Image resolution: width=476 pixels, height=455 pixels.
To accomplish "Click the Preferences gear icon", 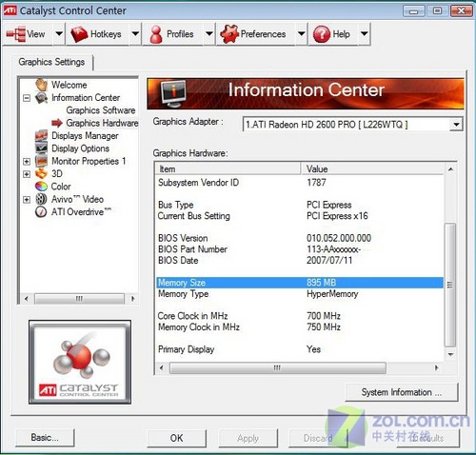I will [229, 33].
